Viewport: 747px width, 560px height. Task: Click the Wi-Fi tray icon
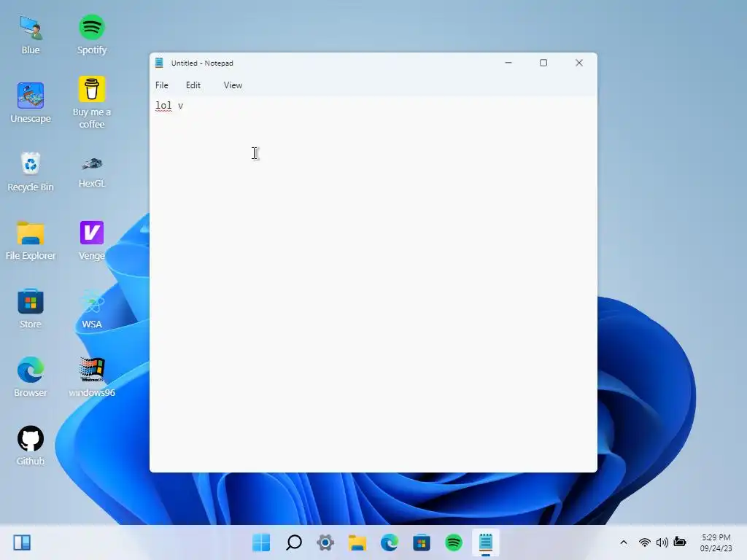tap(645, 542)
